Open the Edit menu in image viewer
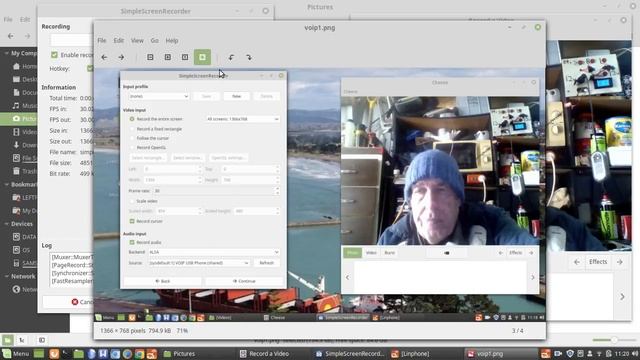This screenshot has height=360, width=640. point(118,40)
